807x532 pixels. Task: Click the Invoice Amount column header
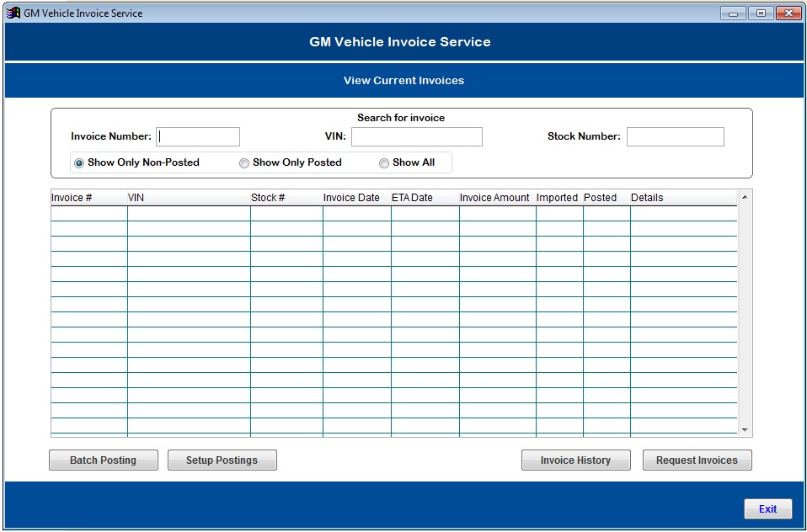[494, 198]
